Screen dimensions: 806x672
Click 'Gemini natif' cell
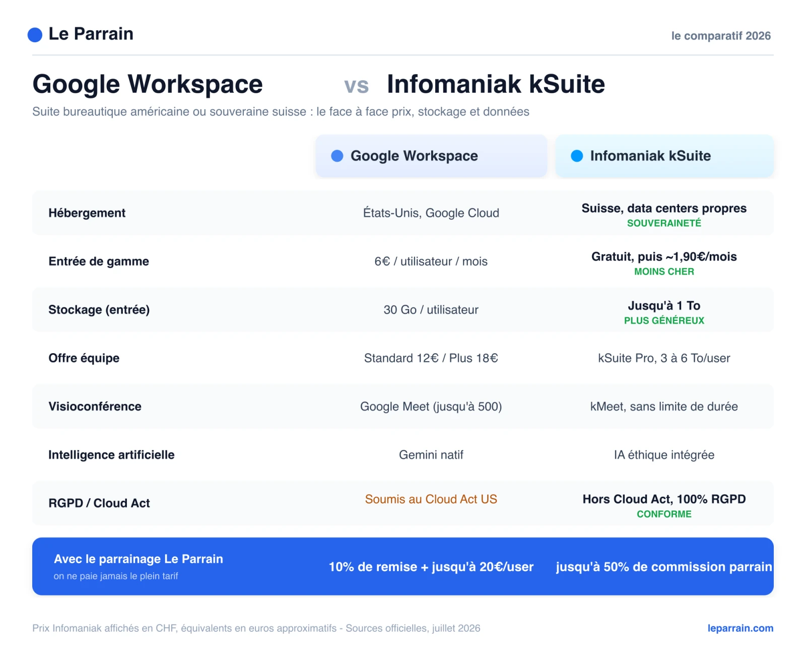(431, 455)
